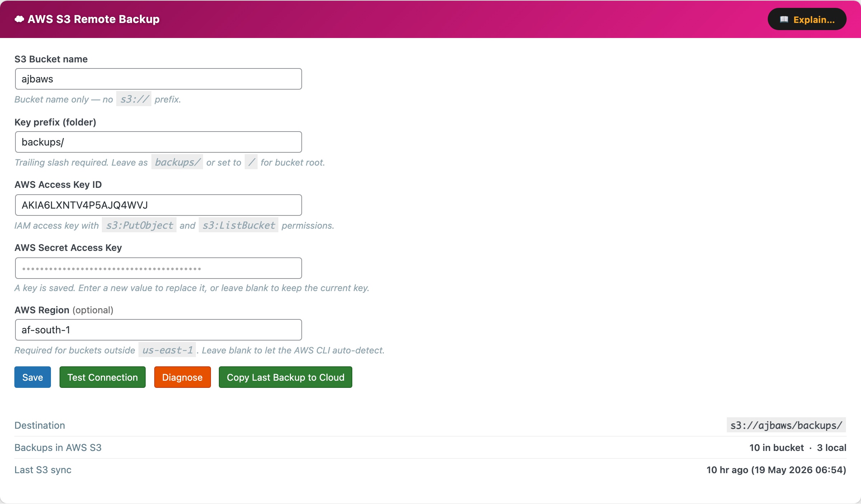Click the book icon in Explain button
861x504 pixels.
[x=784, y=19]
